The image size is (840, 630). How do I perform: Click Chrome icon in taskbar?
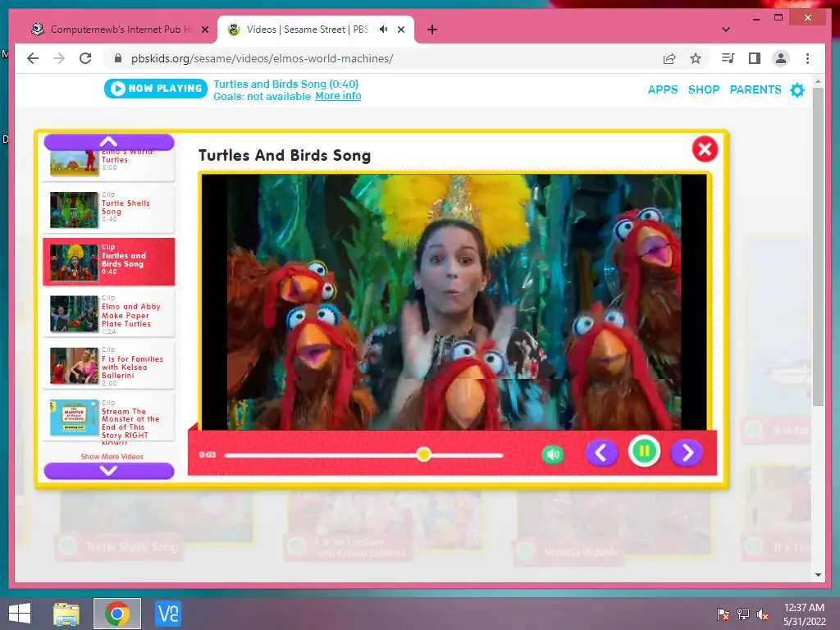pyautogui.click(x=117, y=614)
